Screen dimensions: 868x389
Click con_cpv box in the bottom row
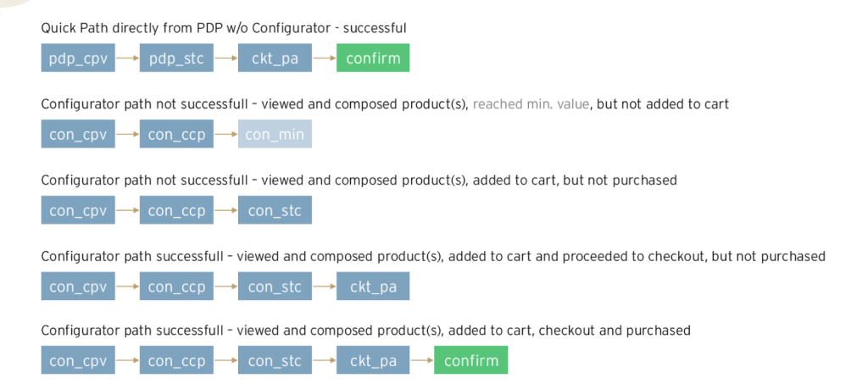(x=78, y=360)
